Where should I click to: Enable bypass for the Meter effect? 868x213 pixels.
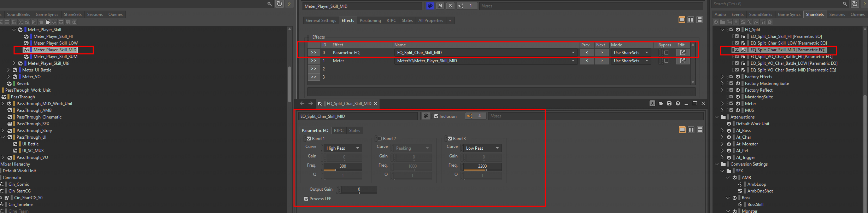[666, 61]
